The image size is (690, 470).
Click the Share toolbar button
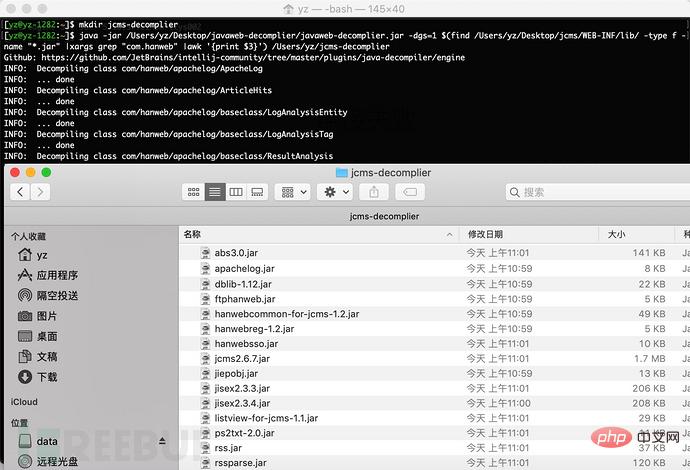pos(374,192)
